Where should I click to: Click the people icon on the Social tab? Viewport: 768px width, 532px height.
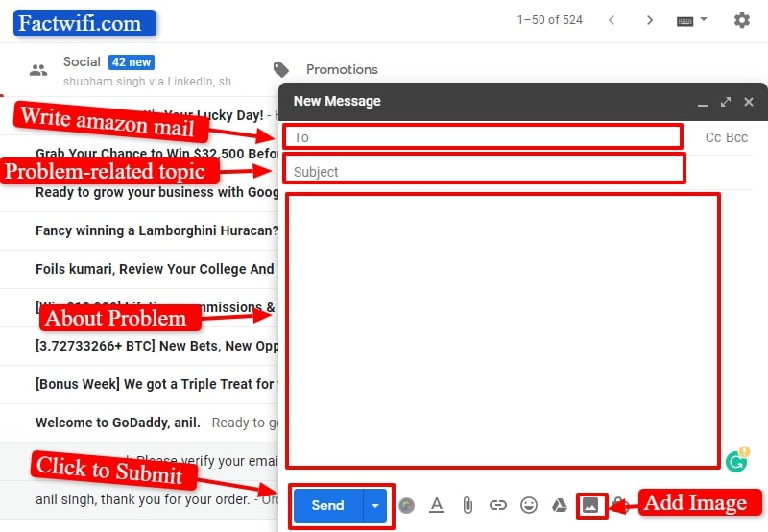pos(38,70)
